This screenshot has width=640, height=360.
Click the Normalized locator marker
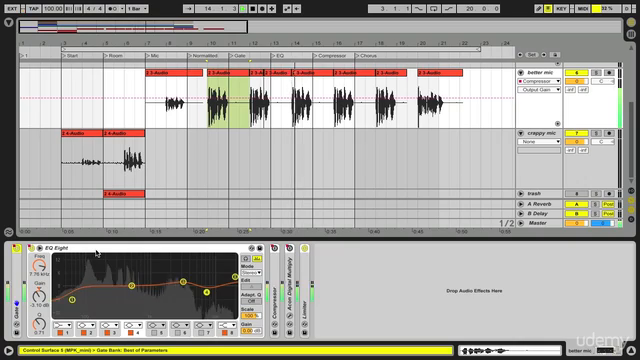pos(203,56)
